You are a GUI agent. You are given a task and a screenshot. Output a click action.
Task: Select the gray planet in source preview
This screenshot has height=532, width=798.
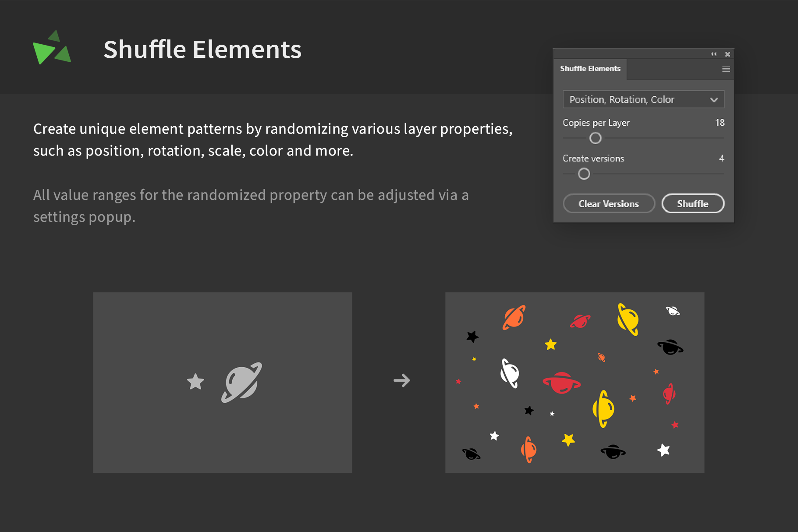241,382
